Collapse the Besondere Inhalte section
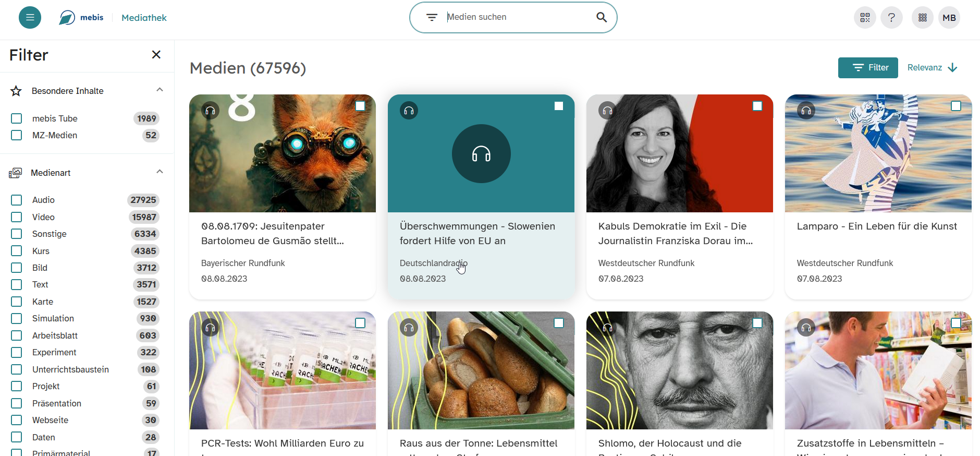This screenshot has width=980, height=456. 160,90
